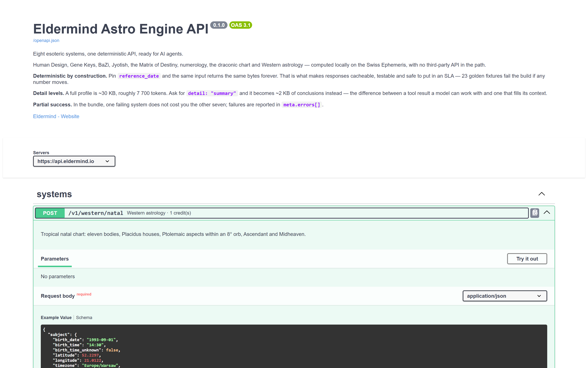Select the Parameters tab
This screenshot has height=368, width=588.
coord(55,259)
